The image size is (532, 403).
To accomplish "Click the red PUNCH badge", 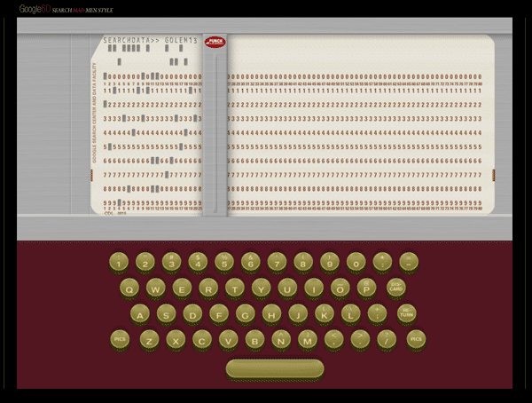I will (x=215, y=42).
